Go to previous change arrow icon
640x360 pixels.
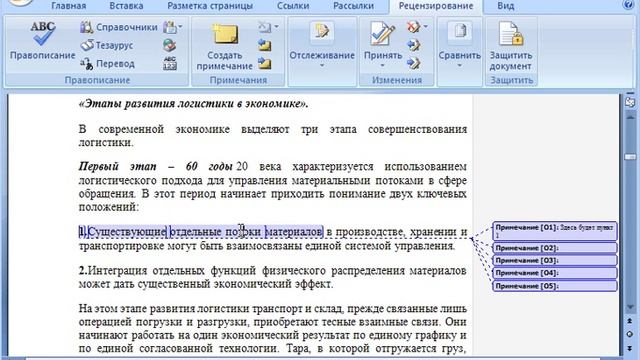click(413, 45)
